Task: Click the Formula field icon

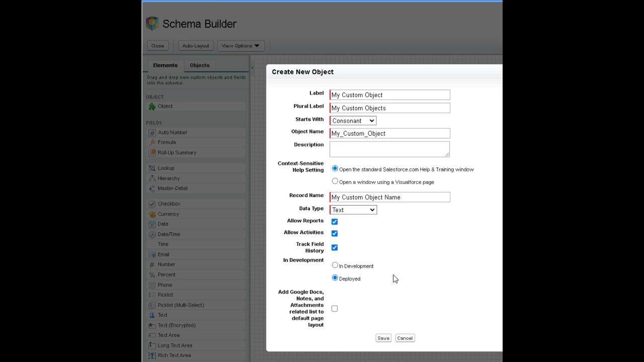Action: point(152,143)
